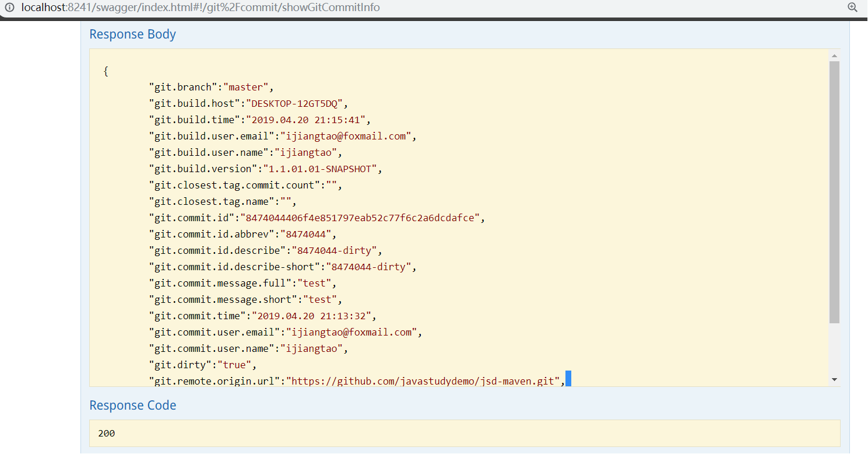
Task: Click the "git.commit.user.name" key
Action: pos(212,348)
